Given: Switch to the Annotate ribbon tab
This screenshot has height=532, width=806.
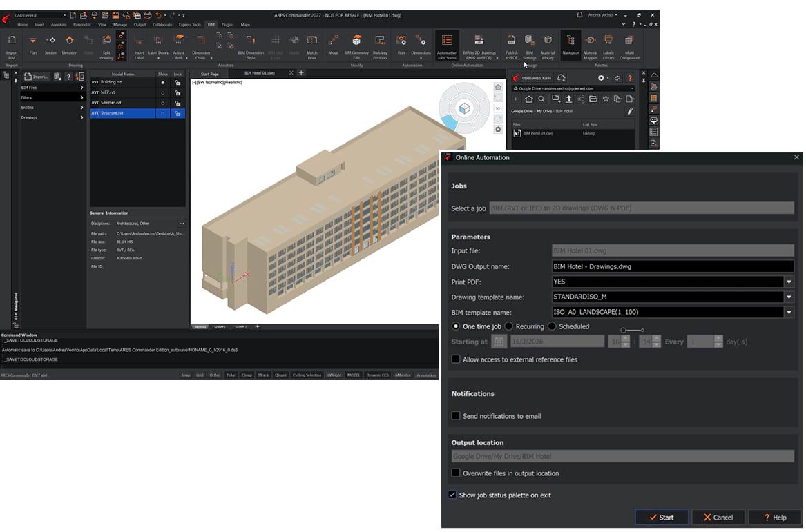Looking at the screenshot, I should click(59, 24).
